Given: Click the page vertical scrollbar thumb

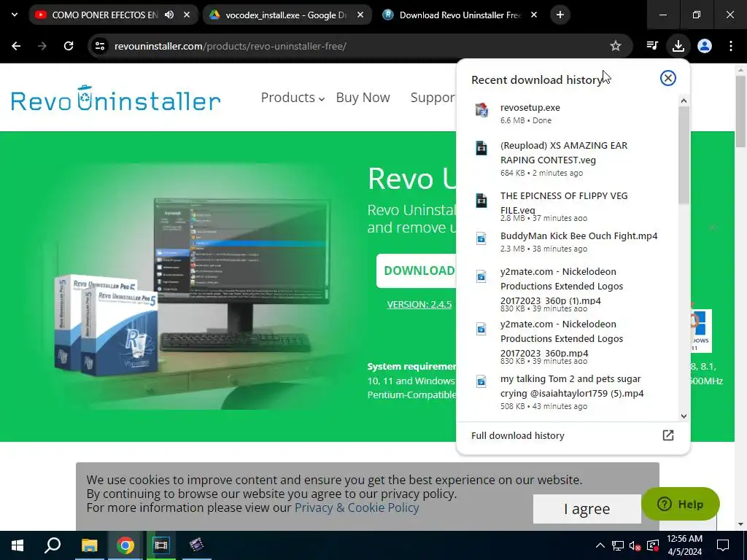Looking at the screenshot, I should (x=740, y=111).
